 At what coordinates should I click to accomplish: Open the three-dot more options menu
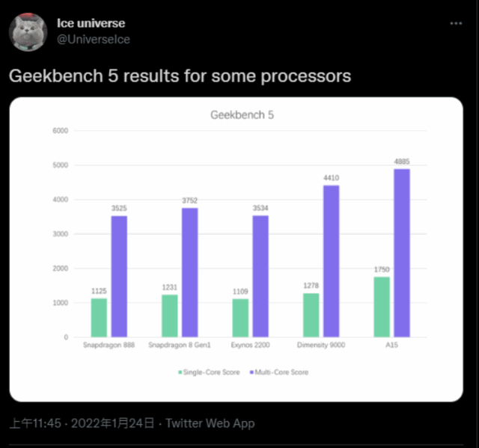pyautogui.click(x=455, y=23)
